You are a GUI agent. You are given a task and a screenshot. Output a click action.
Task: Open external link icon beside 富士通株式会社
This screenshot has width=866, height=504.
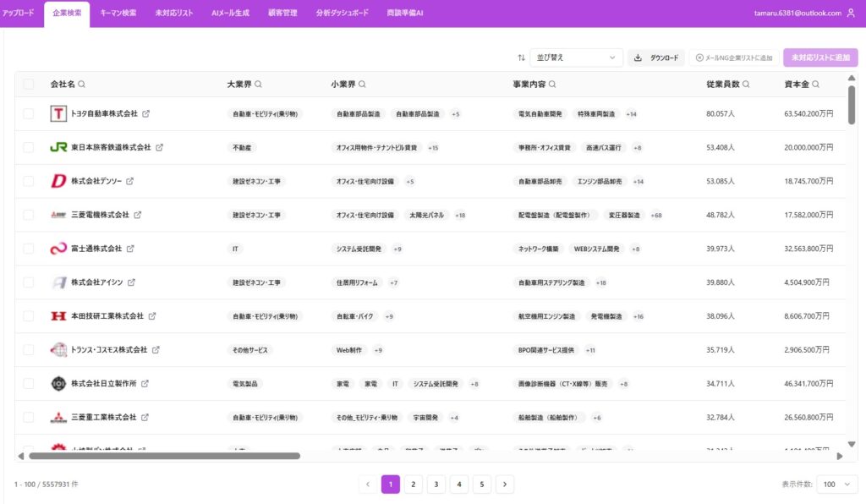[x=130, y=249]
